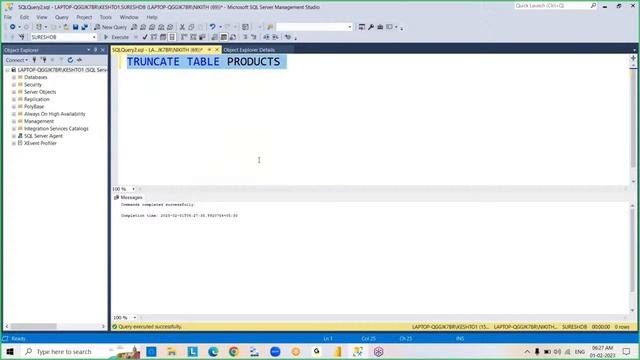The image size is (640, 360).
Task: Expand the Management node
Action: [14, 121]
